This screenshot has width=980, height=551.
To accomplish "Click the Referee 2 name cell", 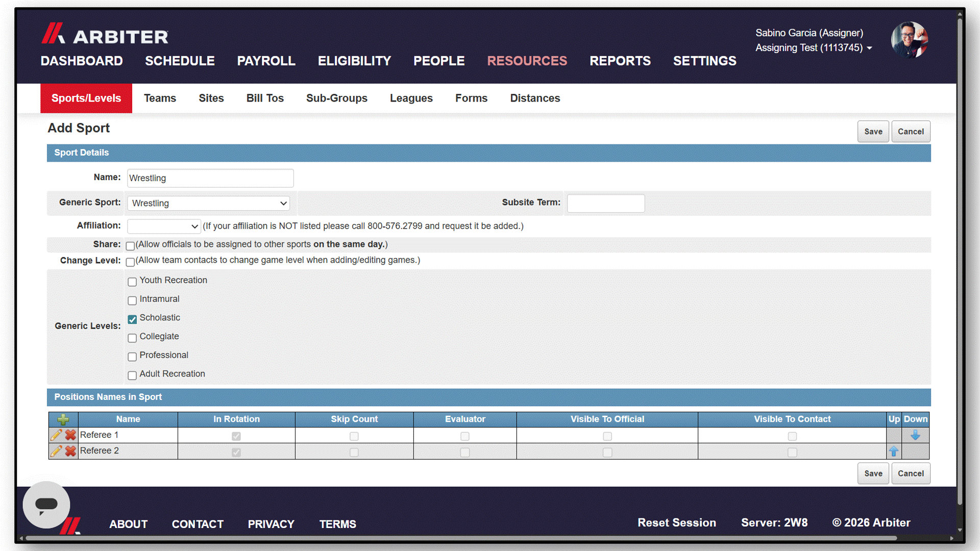I will (128, 451).
